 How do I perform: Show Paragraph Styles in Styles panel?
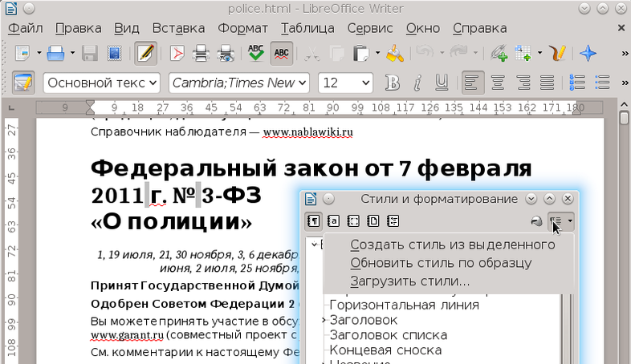click(314, 221)
